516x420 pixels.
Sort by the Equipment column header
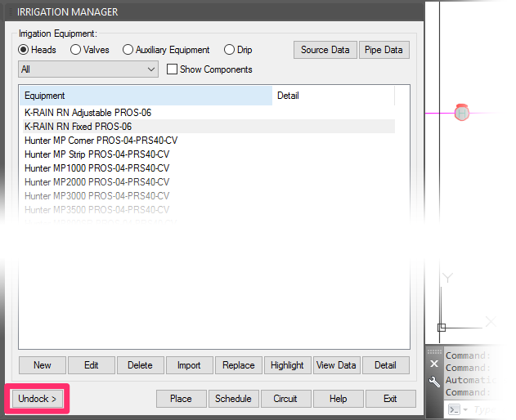click(x=146, y=96)
